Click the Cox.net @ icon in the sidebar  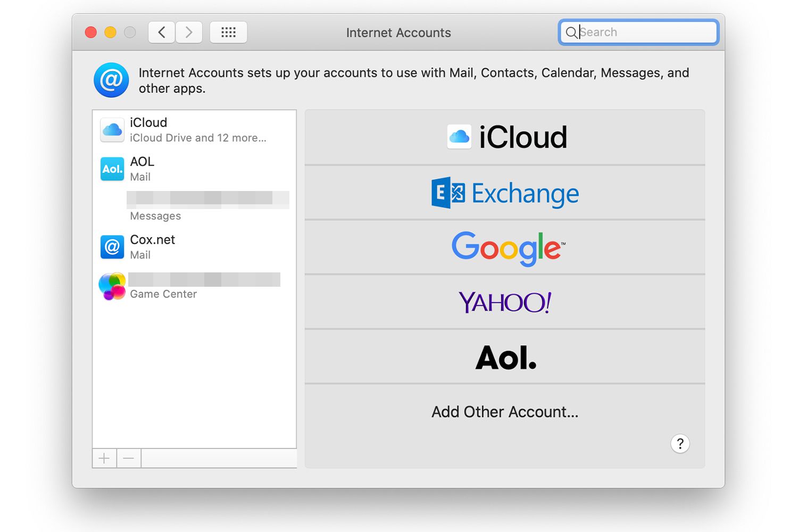(112, 247)
